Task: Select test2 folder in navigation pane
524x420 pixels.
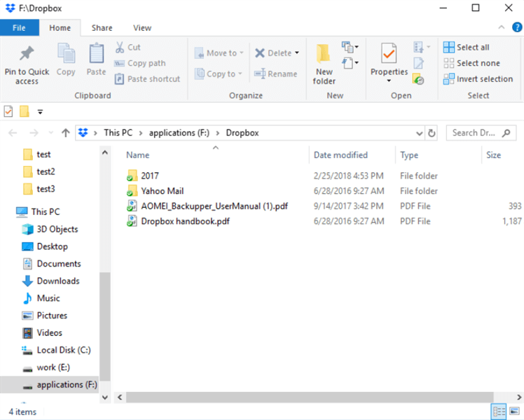Action: [39, 171]
